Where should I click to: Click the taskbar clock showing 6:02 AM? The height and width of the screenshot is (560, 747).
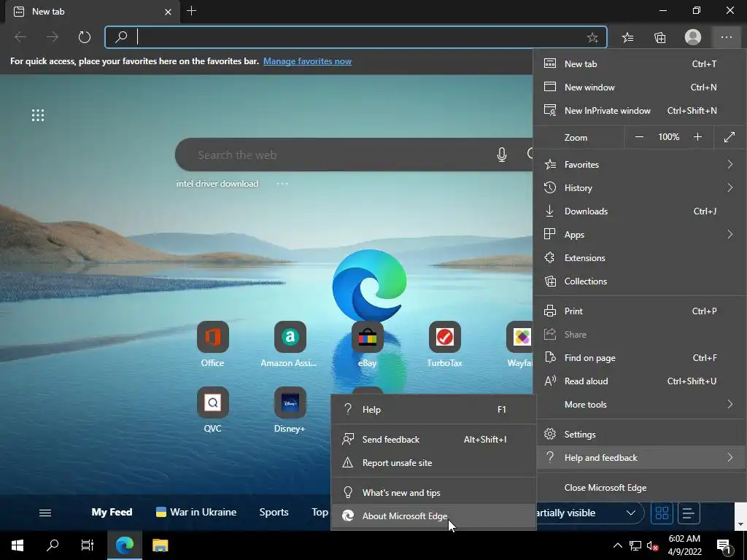click(684, 545)
